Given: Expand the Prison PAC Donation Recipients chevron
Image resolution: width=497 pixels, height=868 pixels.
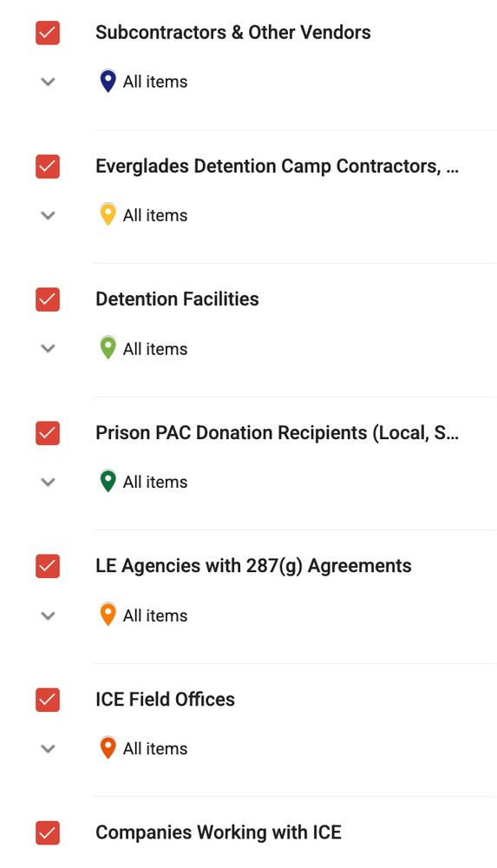Looking at the screenshot, I should (49, 482).
